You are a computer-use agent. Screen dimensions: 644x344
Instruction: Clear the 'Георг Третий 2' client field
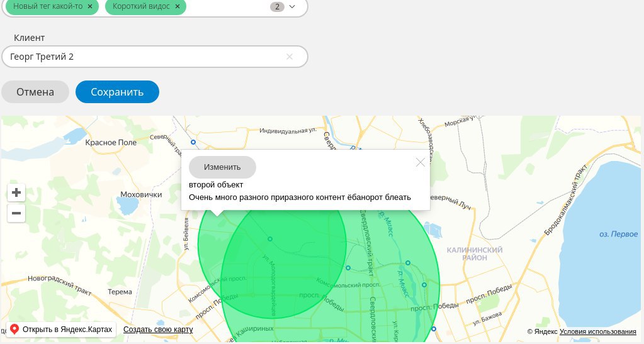pos(290,57)
